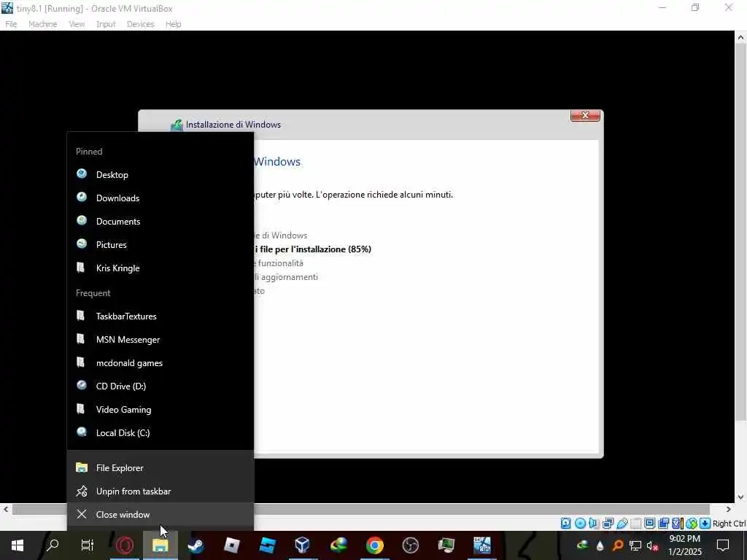This screenshot has height=560, width=747.
Task: Open pinned Downloads folder in jump list
Action: [160, 198]
